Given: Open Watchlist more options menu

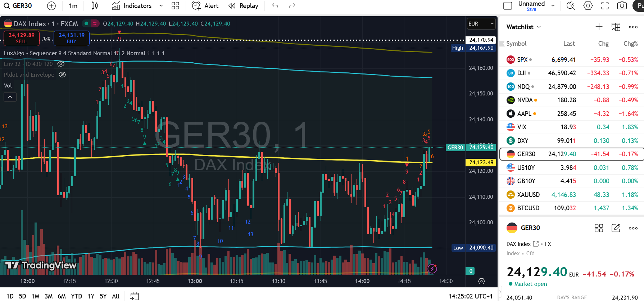Looking at the screenshot, I should (633, 27).
